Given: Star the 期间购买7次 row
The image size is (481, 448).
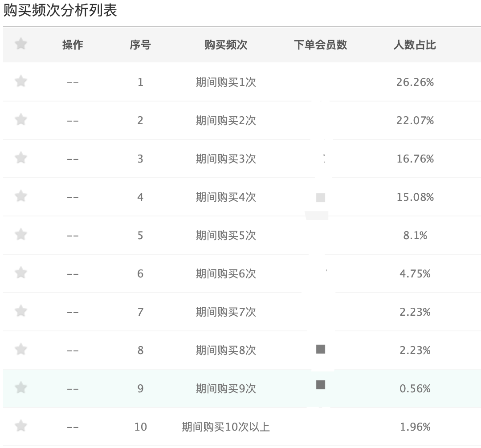Looking at the screenshot, I should (x=21, y=311).
